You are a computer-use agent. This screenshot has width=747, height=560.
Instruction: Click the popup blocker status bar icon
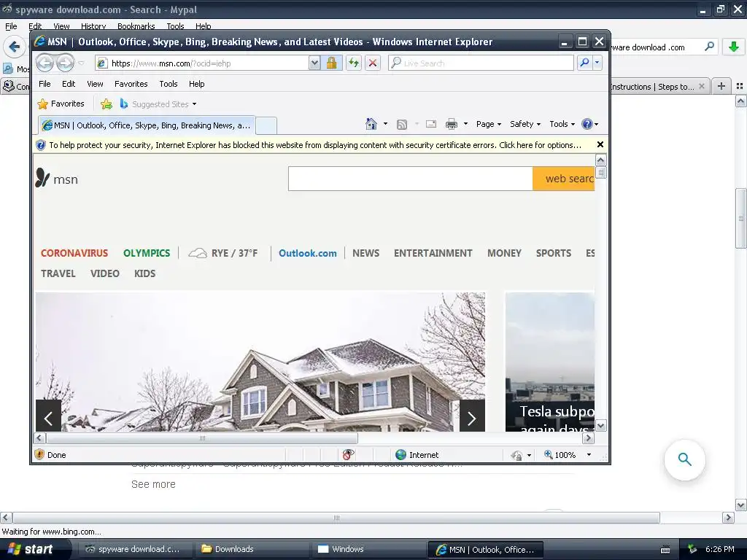coord(348,455)
